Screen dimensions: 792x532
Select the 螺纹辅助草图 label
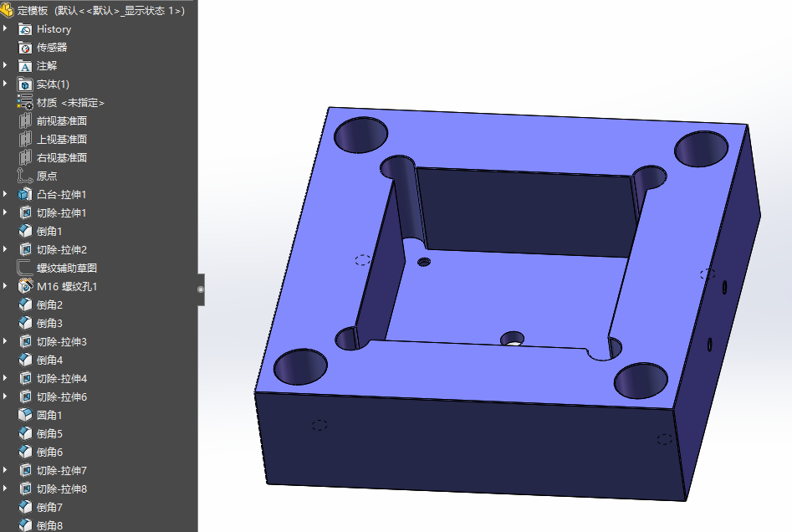tap(67, 269)
